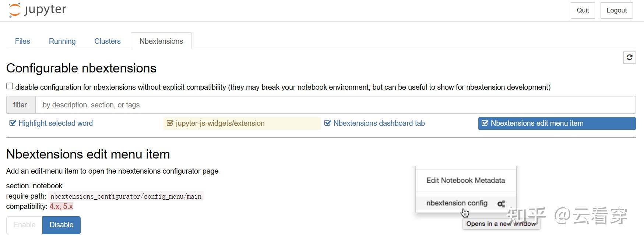Image resolution: width=644 pixels, height=242 pixels.
Task: Select the nbextension config menu entry
Action: pyautogui.click(x=457, y=203)
